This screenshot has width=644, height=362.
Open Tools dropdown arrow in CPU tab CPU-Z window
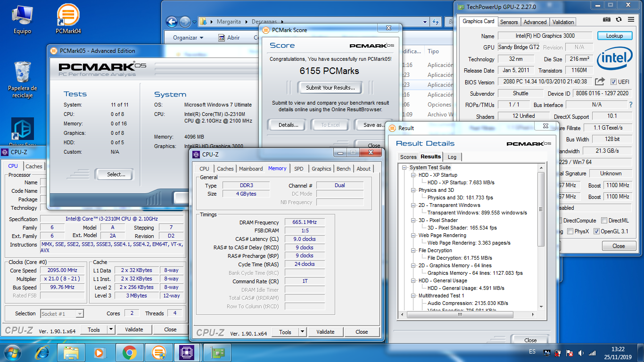(111, 329)
